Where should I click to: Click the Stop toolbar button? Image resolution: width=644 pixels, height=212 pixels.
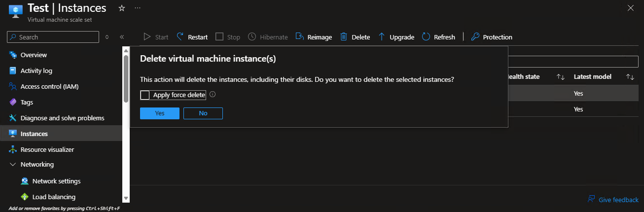[x=228, y=37]
